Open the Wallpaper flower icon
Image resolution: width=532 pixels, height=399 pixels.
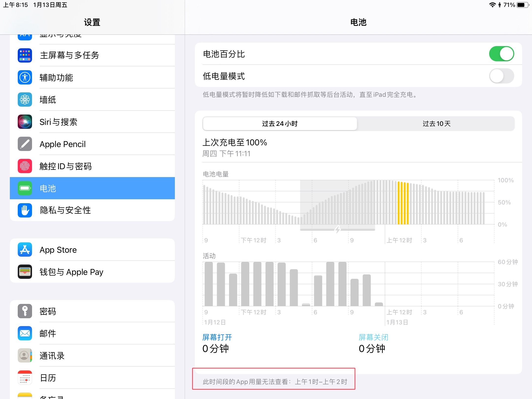(x=25, y=100)
